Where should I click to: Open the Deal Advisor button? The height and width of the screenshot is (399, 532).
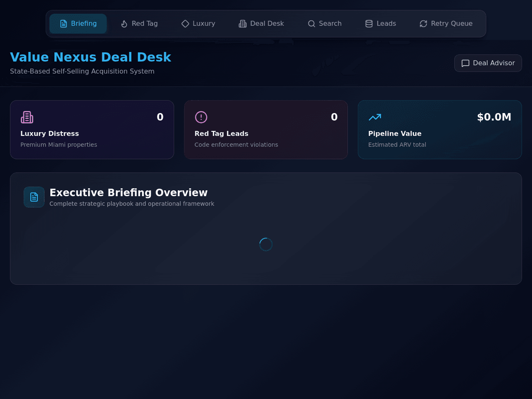pyautogui.click(x=488, y=63)
